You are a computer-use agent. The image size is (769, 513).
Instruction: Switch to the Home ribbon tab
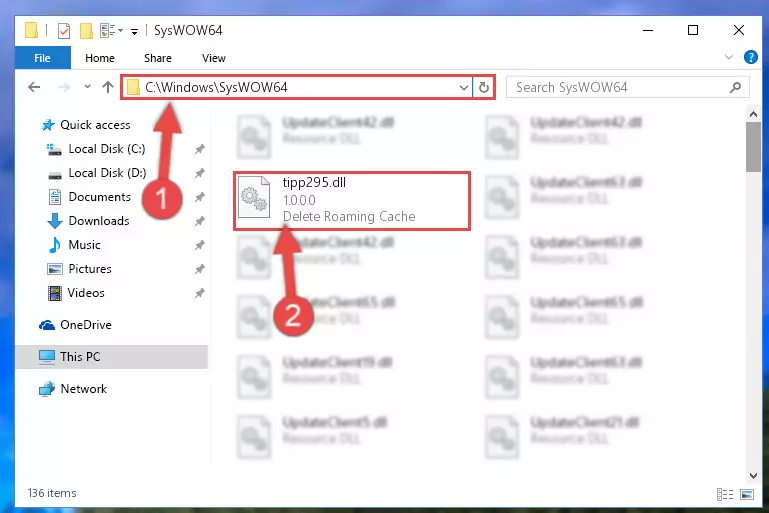(100, 58)
